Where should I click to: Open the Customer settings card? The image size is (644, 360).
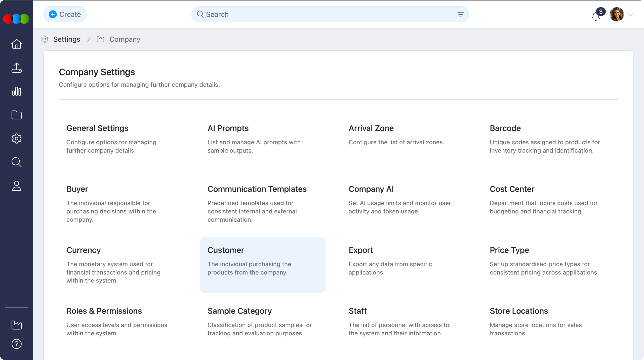tap(263, 265)
